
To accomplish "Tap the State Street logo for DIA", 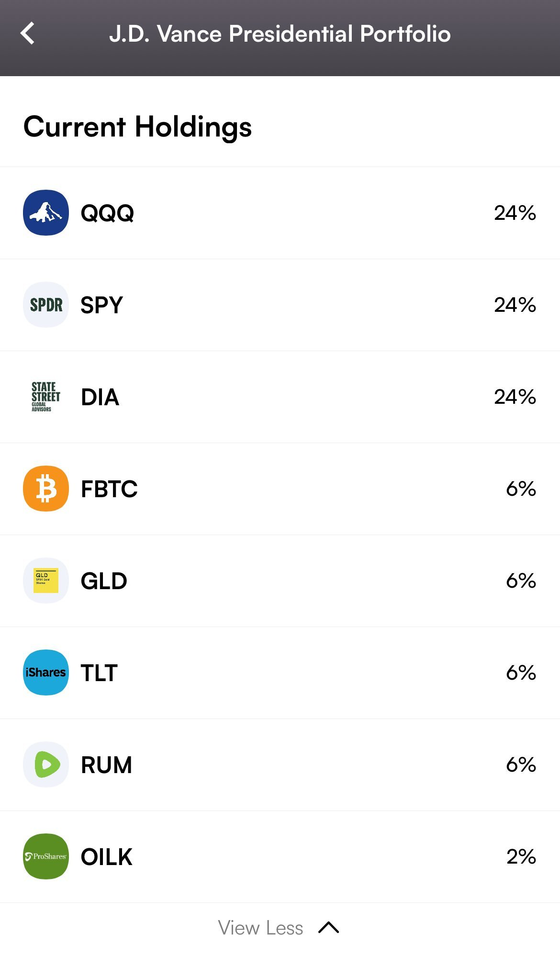I will pyautogui.click(x=46, y=397).
